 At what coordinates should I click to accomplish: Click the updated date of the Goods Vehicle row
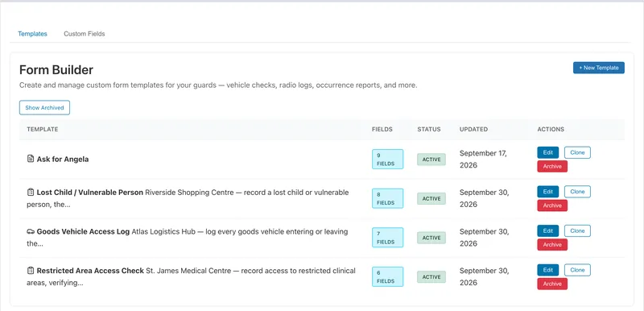485,238
